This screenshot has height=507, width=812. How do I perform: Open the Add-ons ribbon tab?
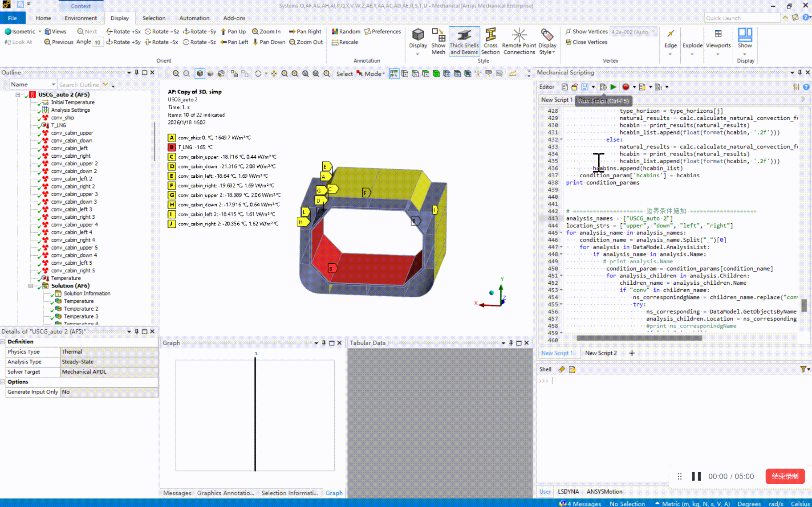pos(234,18)
